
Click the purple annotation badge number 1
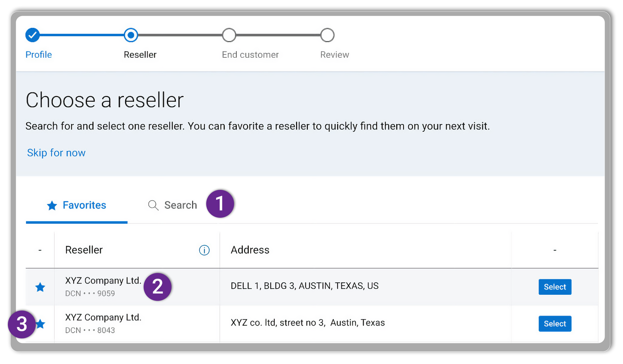(x=220, y=204)
